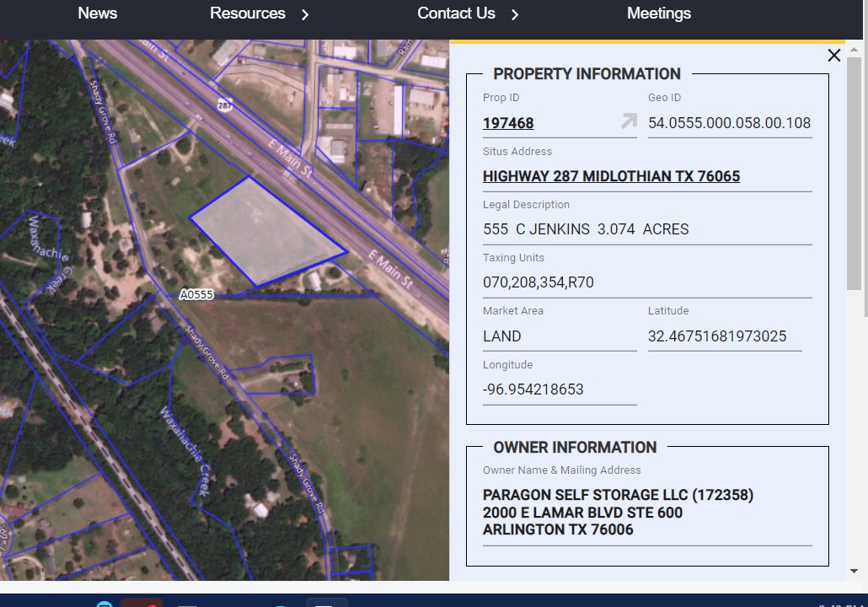Close the Property Information panel
Viewport: 868px width, 607px height.
(833, 55)
